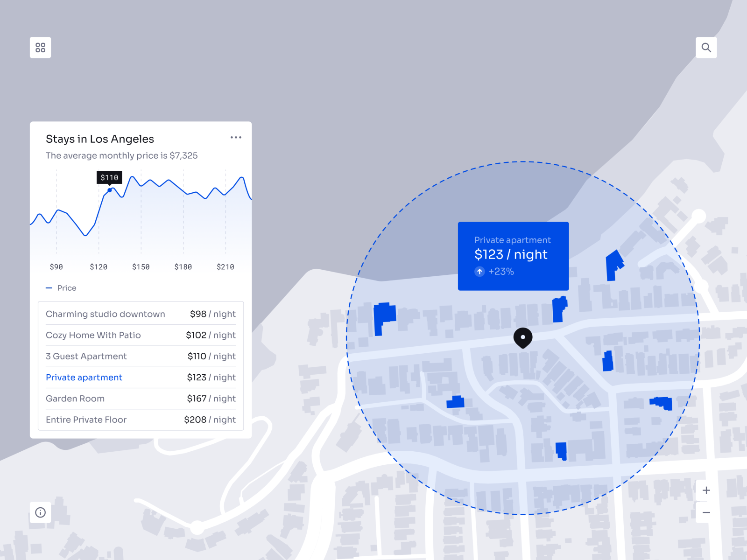Zoom out using the minus map control
747x560 pixels.
point(706,512)
